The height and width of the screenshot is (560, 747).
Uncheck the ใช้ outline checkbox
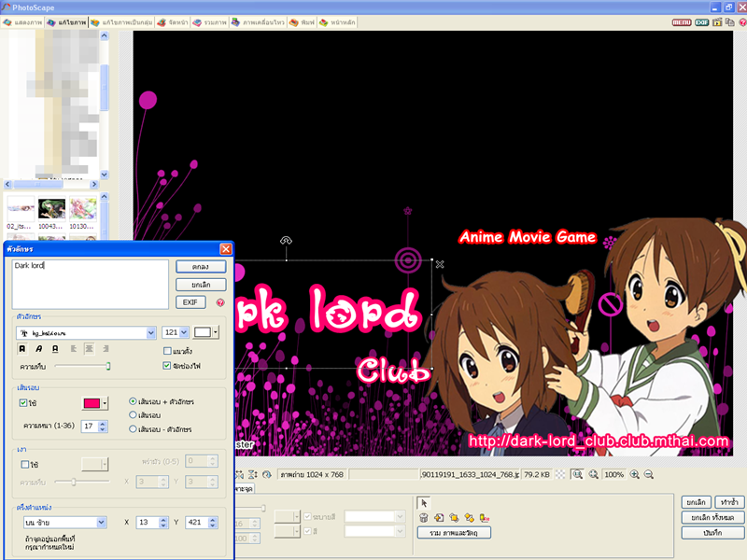point(22,403)
